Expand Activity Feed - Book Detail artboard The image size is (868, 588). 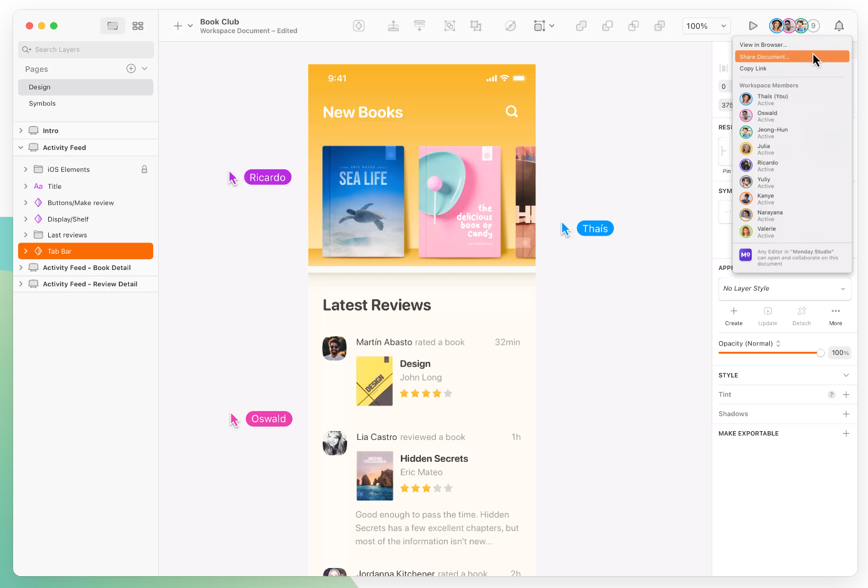click(21, 267)
